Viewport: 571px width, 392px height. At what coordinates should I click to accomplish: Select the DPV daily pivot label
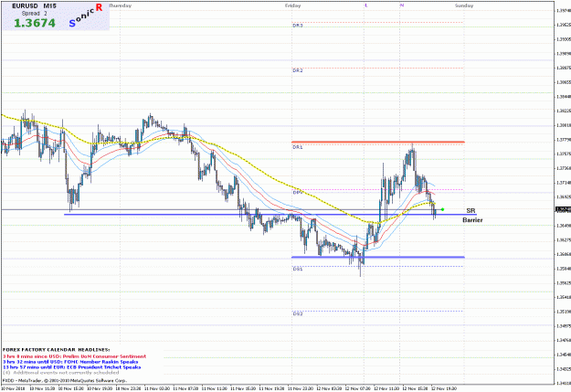click(x=298, y=193)
